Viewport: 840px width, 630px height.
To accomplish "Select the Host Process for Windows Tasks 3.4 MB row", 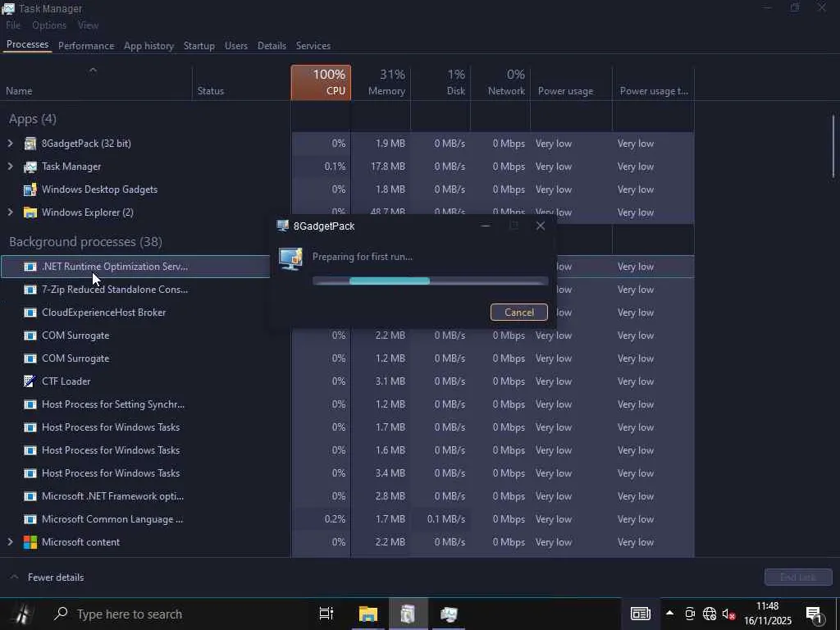I will 347,473.
